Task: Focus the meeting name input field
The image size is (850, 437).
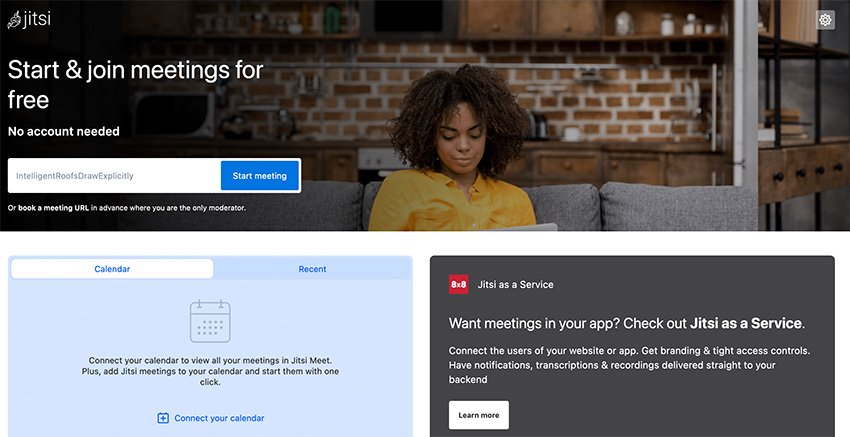Action: click(x=114, y=176)
